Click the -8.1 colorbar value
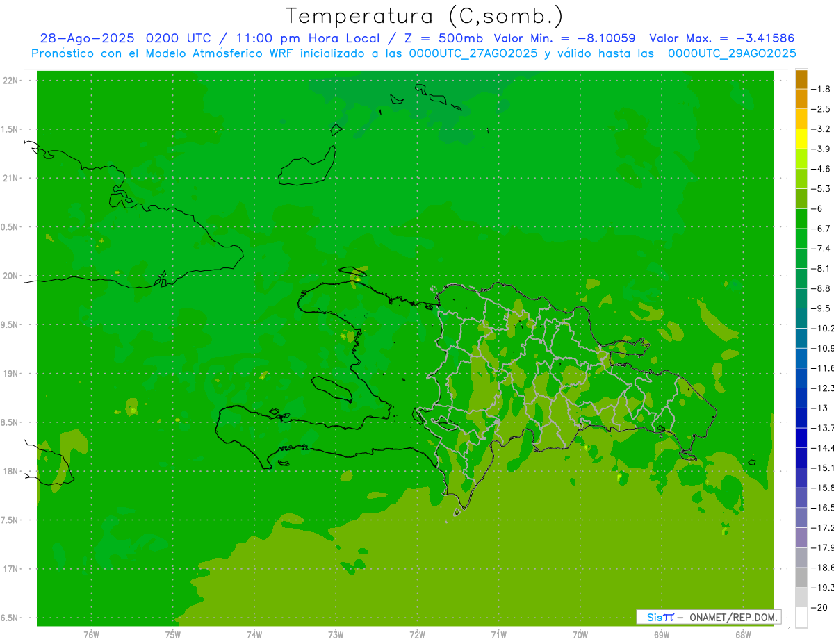Screen dimensions: 834x644 821,268
